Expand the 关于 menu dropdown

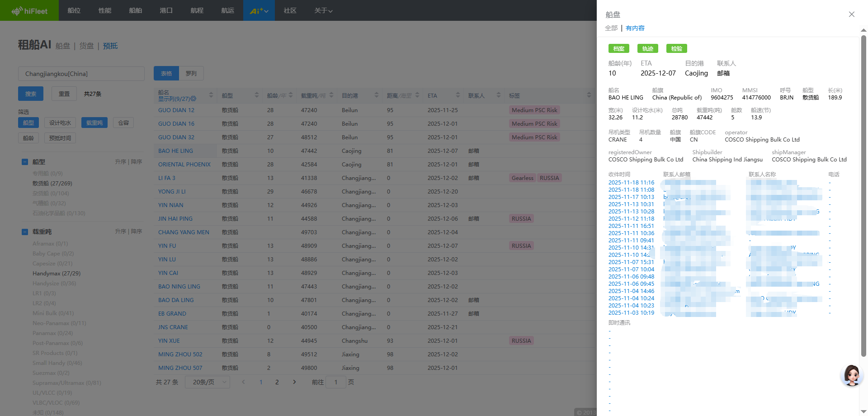[323, 10]
